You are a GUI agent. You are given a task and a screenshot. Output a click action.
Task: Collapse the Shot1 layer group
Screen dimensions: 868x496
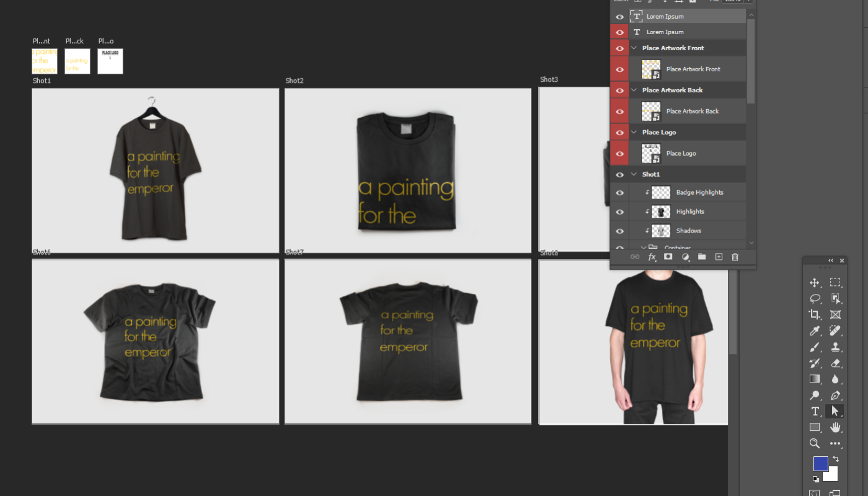tap(634, 174)
